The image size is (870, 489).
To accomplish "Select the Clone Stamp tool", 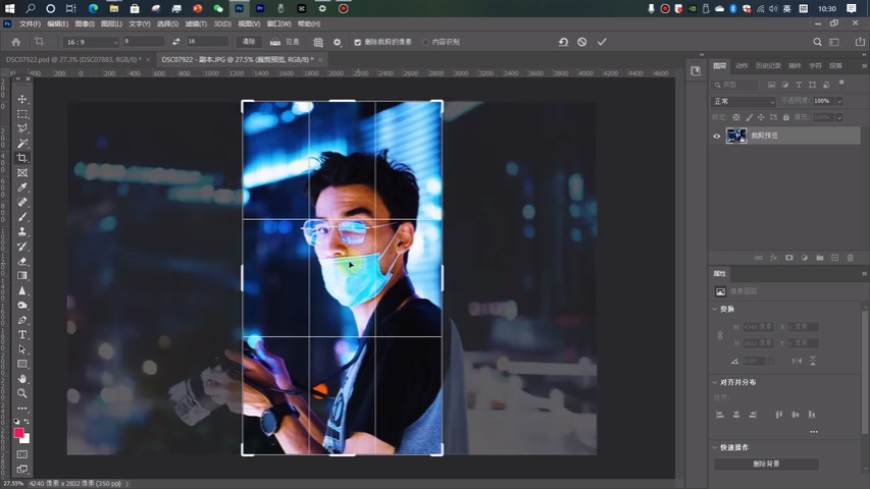I will pos(22,232).
